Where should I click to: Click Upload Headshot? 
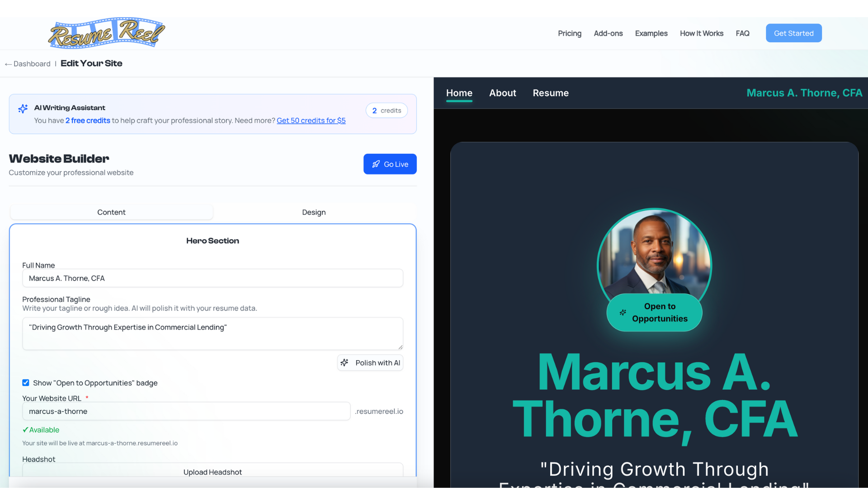click(x=212, y=472)
